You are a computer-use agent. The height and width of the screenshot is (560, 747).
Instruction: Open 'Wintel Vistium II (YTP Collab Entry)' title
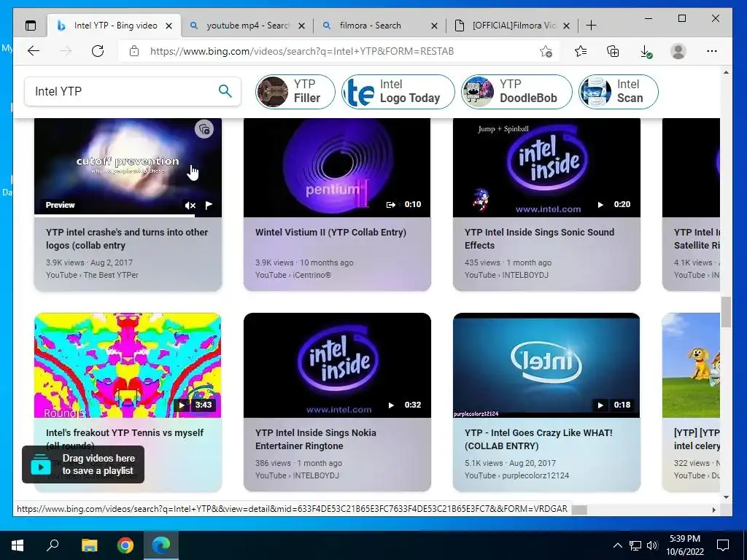[x=330, y=233]
